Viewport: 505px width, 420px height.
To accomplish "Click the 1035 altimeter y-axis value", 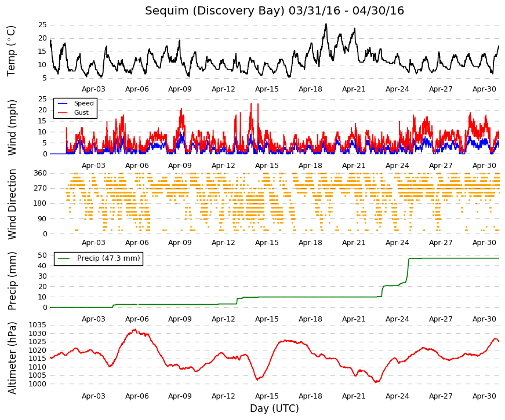I will pyautogui.click(x=37, y=325).
